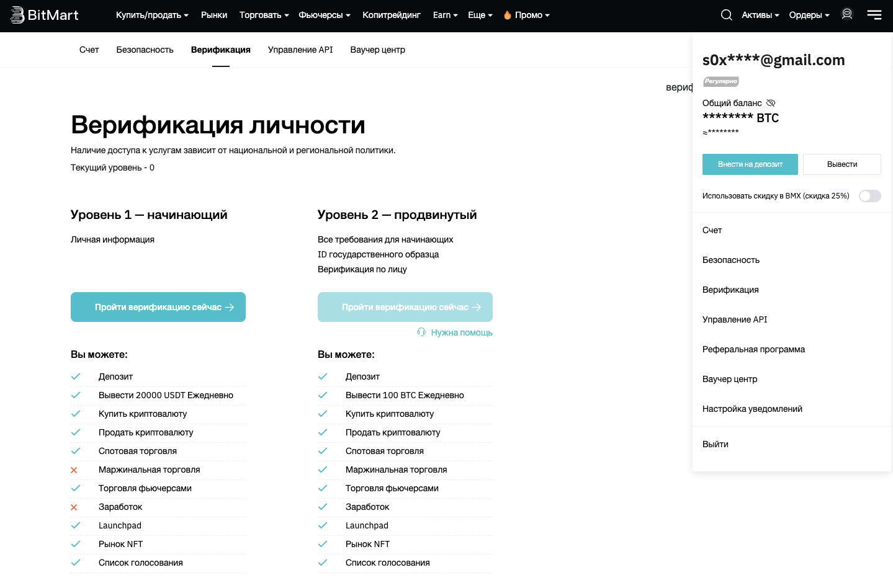
Task: Click the Регулярно badge
Action: 720,81
